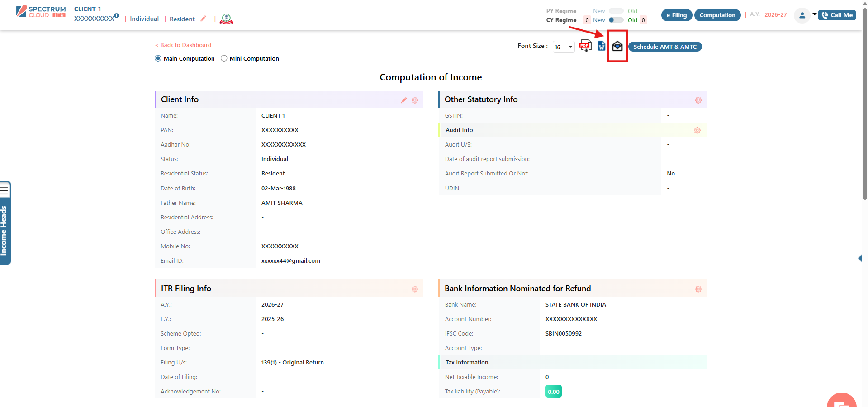The width and height of the screenshot is (868, 407).
Task: Select the Main Computation radio button
Action: pyautogui.click(x=158, y=58)
